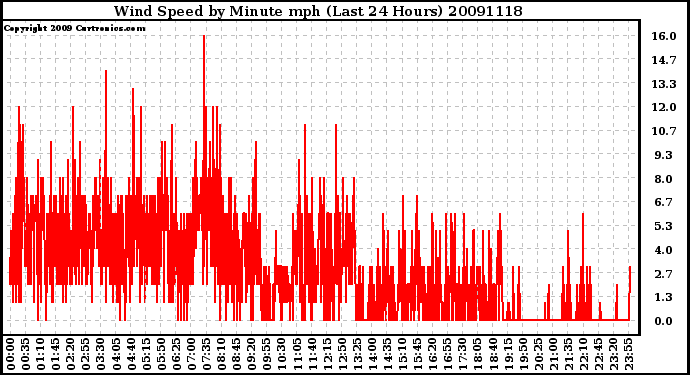Image resolution: width=690 pixels, height=375 pixels.
Task: Click the 09:55 time axis label
Action: tap(267, 354)
